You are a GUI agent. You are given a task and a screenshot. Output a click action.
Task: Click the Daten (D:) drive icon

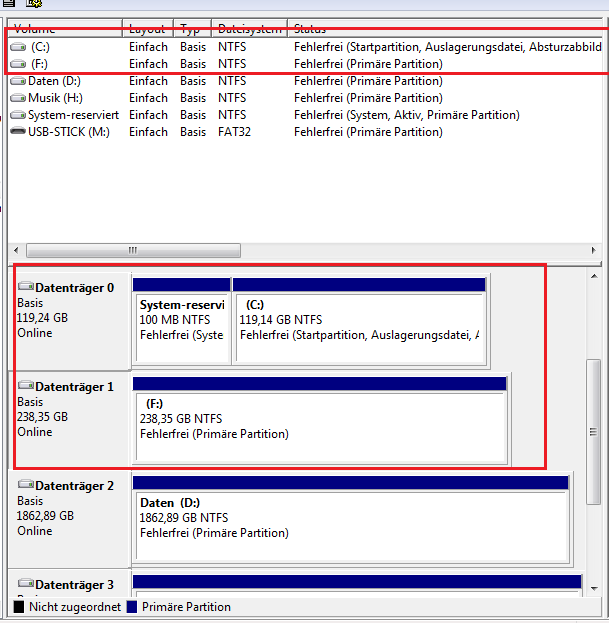[x=18, y=81]
